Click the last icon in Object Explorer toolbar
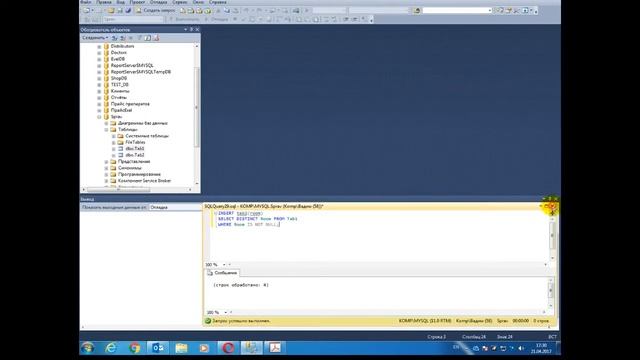This screenshot has width=640, height=360. click(x=156, y=38)
